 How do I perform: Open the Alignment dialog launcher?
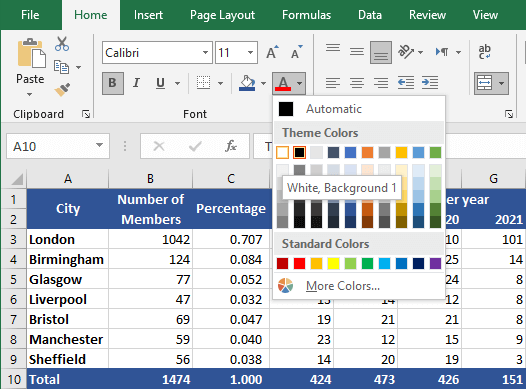(x=509, y=114)
